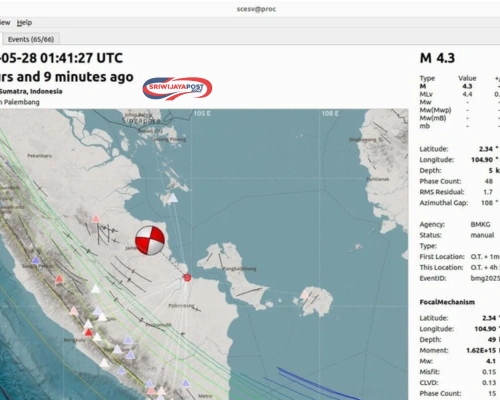Select the focal mechanism Phase Count value 15
The height and width of the screenshot is (400, 500).
492,394
